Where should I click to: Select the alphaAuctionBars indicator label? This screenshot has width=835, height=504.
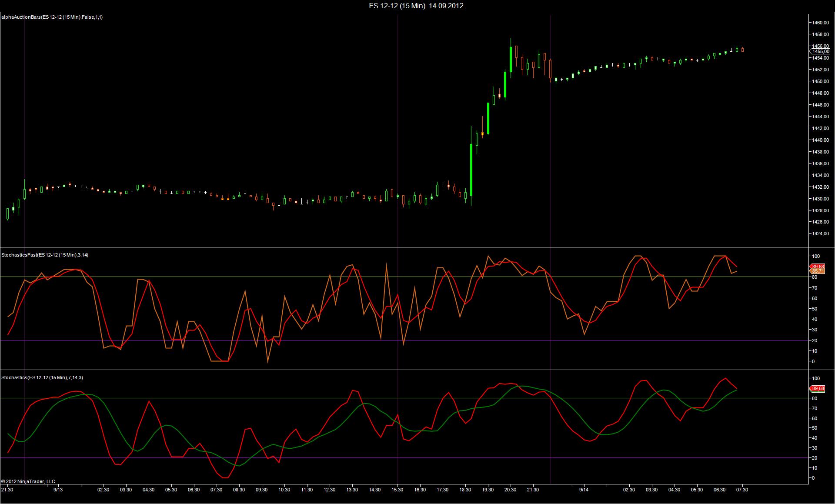coord(52,17)
